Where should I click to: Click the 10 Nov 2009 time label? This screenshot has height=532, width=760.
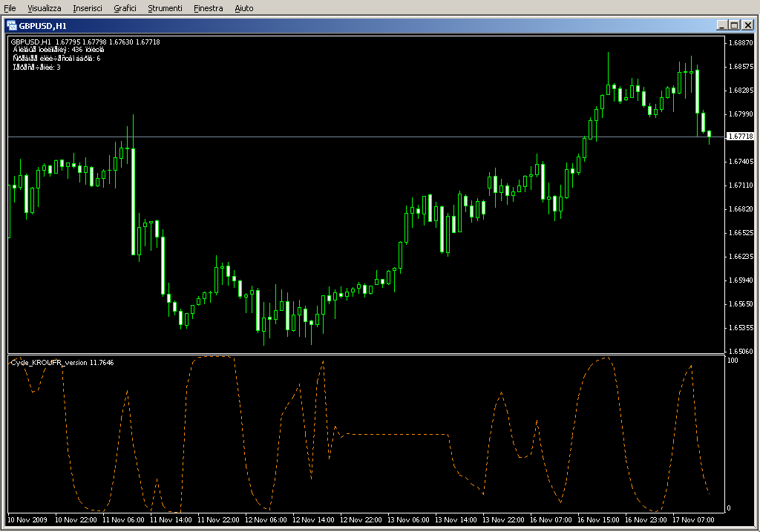[27, 520]
